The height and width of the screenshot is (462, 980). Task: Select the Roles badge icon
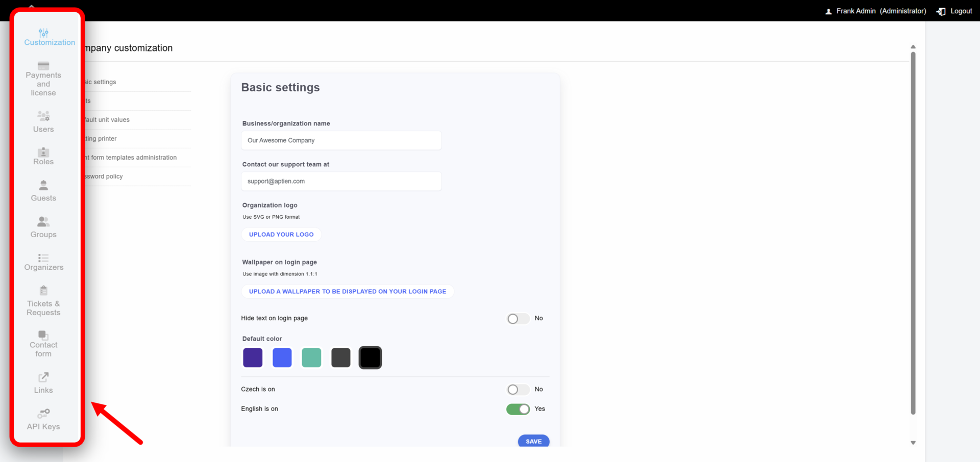43,152
